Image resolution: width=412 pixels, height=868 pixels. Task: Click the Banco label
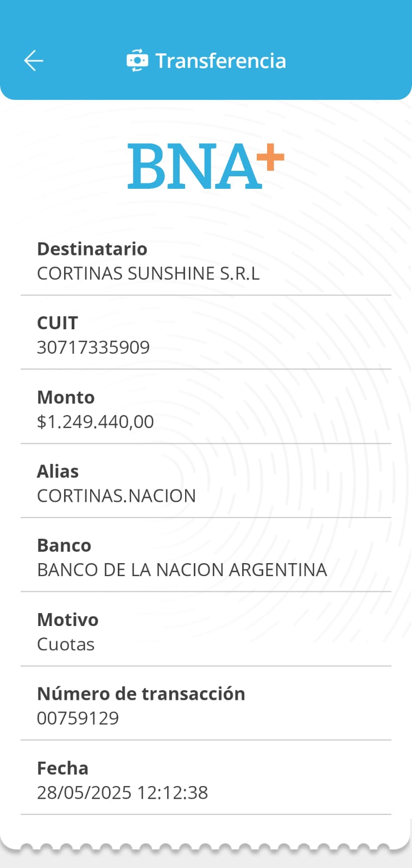pyautogui.click(x=64, y=545)
